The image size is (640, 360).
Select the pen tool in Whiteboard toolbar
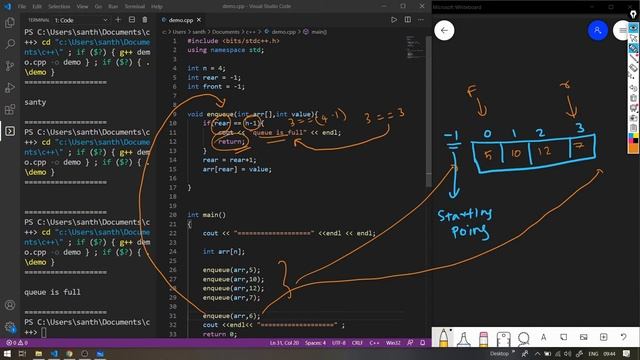[x=443, y=338]
